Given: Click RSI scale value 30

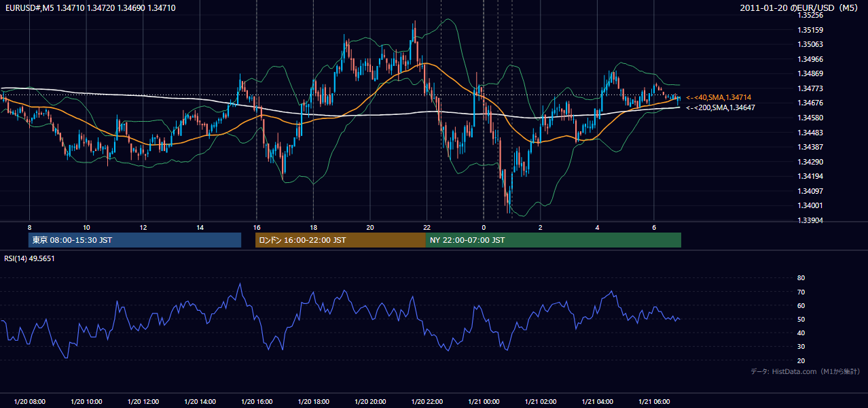Looking at the screenshot, I should click(801, 347).
